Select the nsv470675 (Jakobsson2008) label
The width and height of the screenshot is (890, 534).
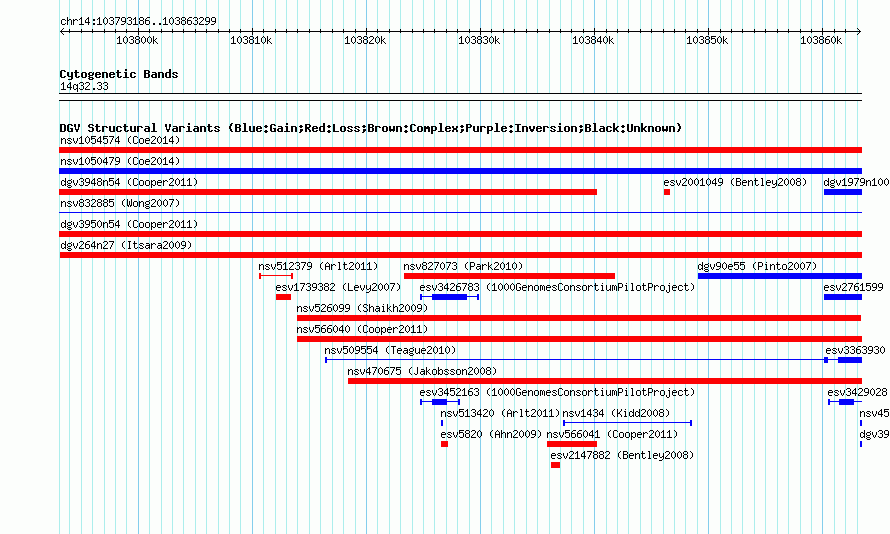click(422, 371)
